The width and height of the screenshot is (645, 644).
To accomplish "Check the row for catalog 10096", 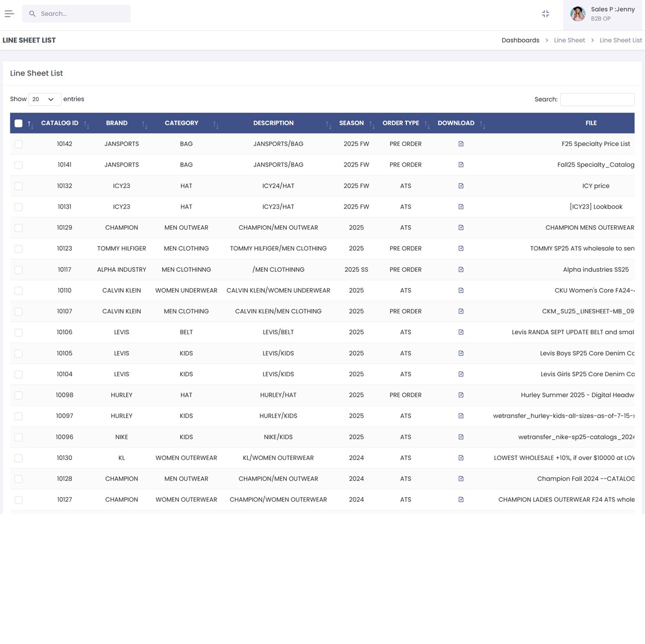I will coord(19,437).
